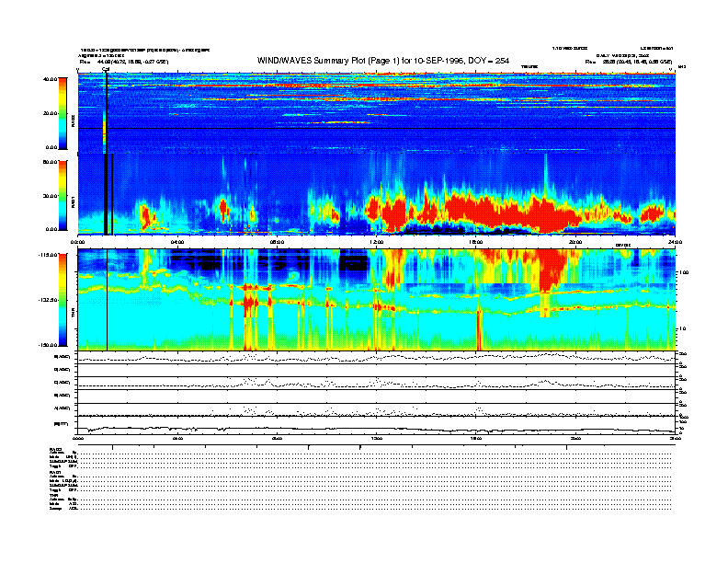The image size is (728, 563).
Task: Click the 10 tick on TNR right axis
Action: coord(682,329)
